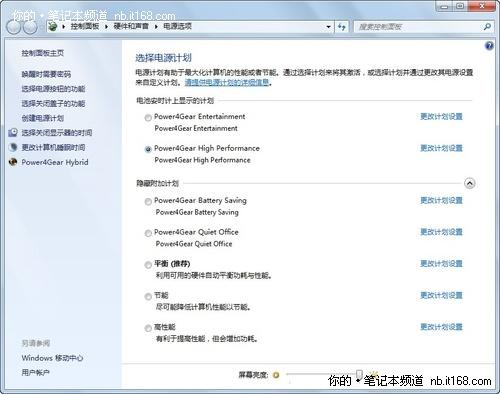This screenshot has height=394, width=500.
Task: Click the screen brightness slider handle
Action: (x=359, y=374)
